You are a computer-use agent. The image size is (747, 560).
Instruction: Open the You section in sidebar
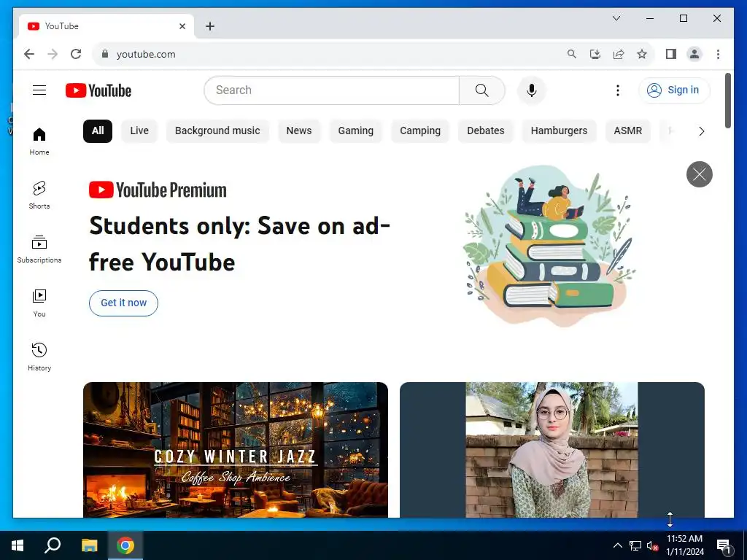click(x=39, y=303)
